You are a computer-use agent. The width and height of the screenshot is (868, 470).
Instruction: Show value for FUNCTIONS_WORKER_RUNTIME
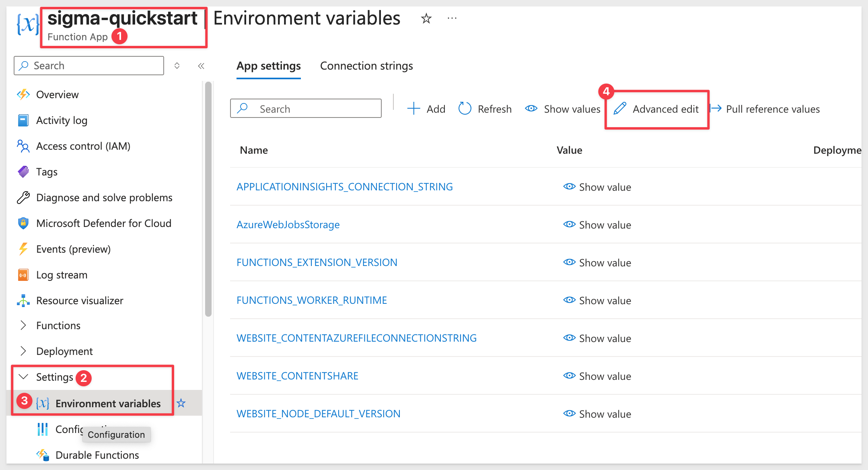click(x=597, y=301)
